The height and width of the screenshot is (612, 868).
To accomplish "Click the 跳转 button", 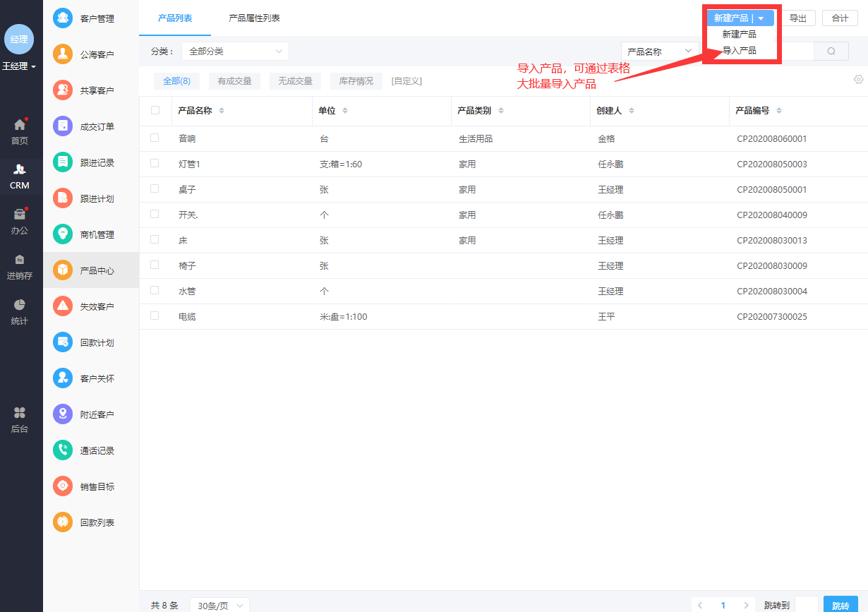I will (x=840, y=606).
